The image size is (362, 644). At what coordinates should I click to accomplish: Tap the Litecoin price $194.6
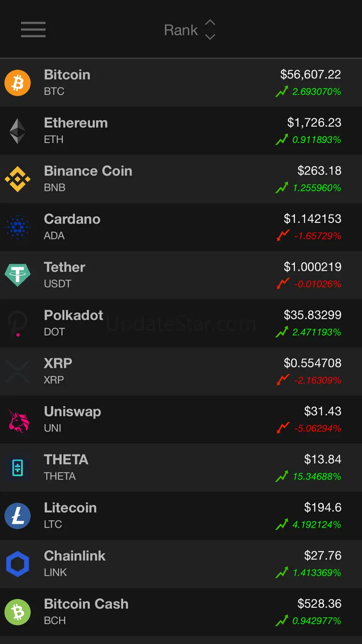[323, 507]
